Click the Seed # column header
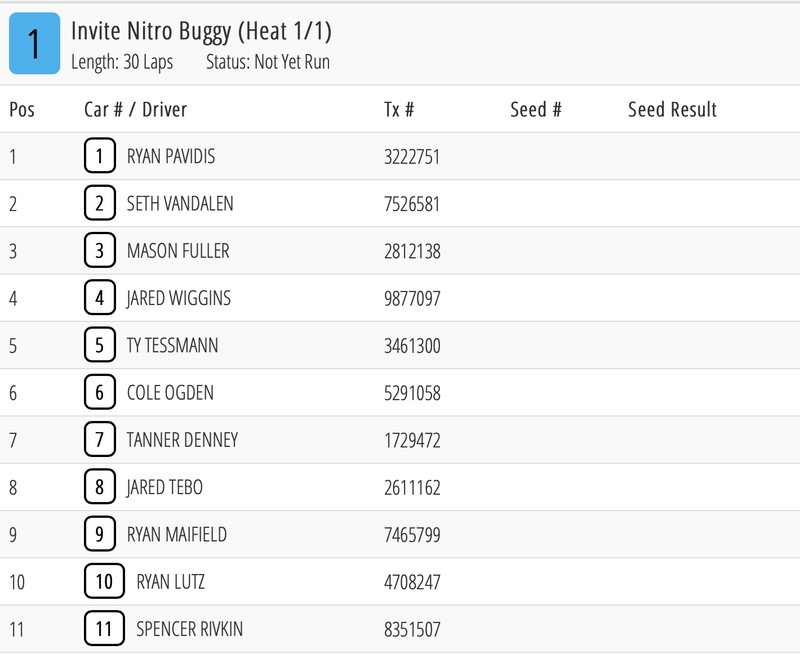Viewport: 800px width, 654px height. [536, 110]
